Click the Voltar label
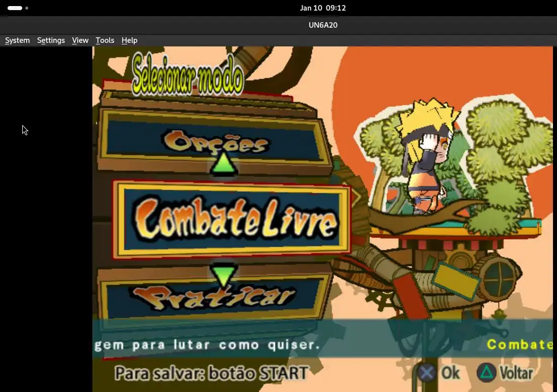Image resolution: width=557 pixels, height=392 pixels. (x=517, y=373)
